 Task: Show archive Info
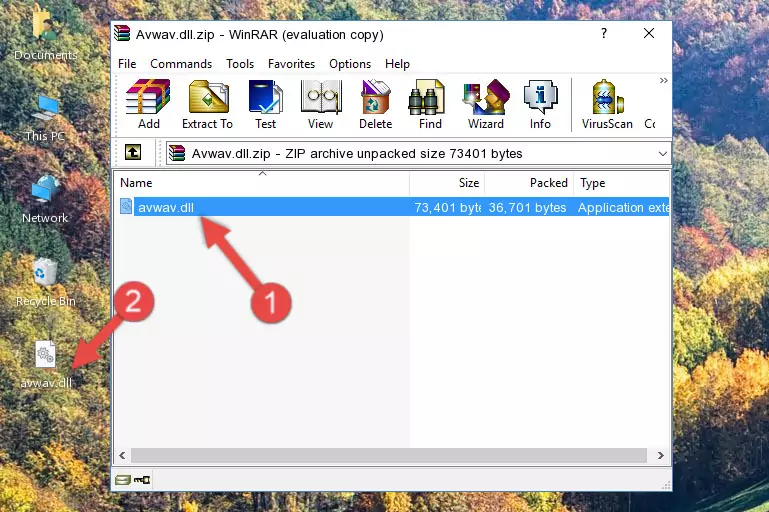coord(540,104)
